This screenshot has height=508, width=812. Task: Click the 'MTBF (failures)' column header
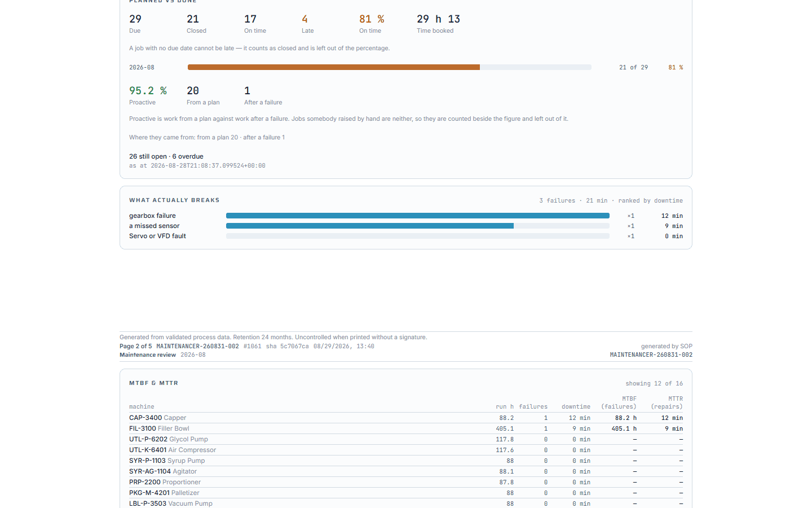tap(619, 402)
